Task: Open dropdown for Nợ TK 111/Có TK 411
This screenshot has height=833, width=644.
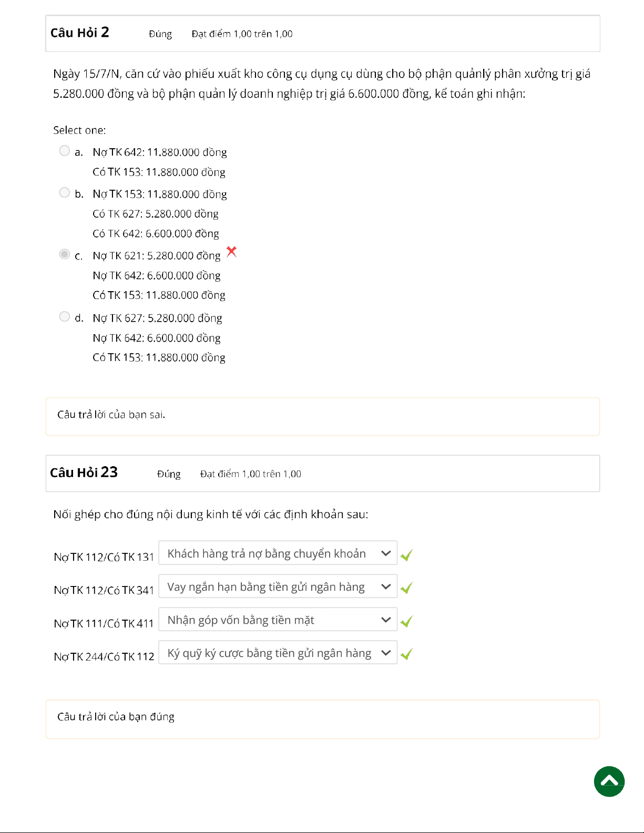Action: pos(278,620)
